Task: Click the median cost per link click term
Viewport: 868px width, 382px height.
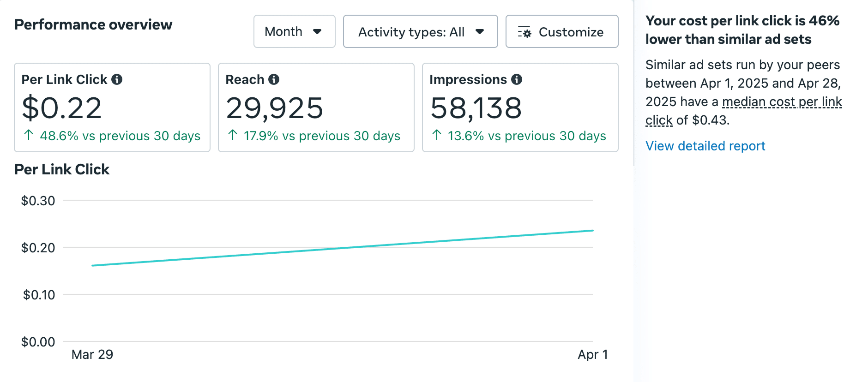Action: 782,102
